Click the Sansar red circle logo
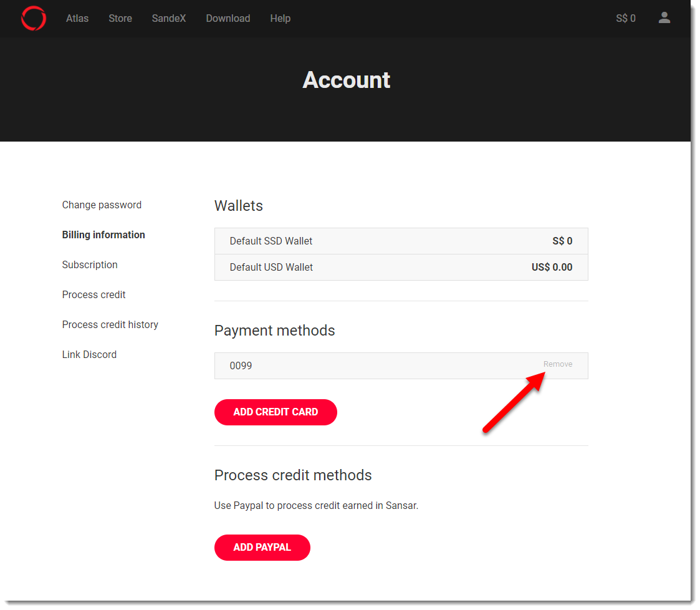This screenshot has width=700, height=610. [34, 19]
